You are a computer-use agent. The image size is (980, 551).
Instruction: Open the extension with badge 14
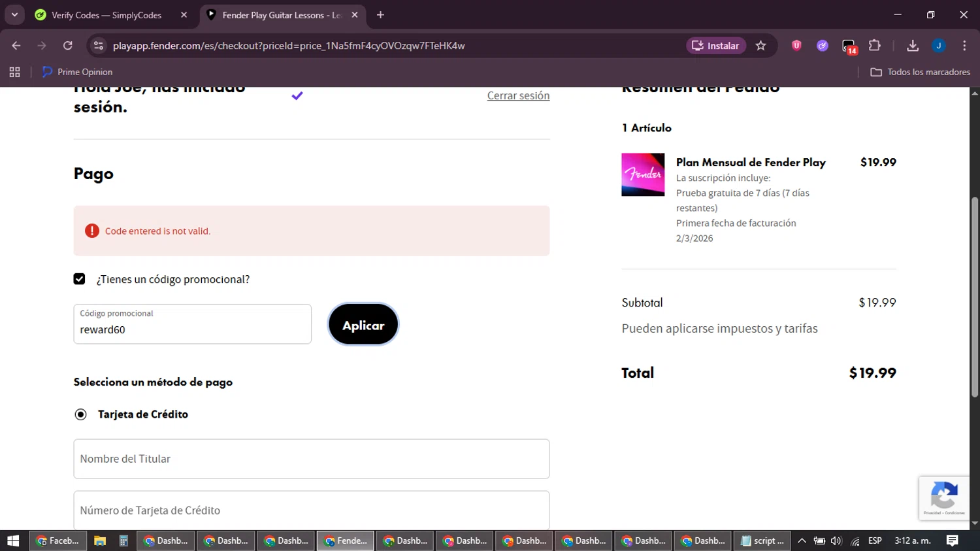(849, 46)
